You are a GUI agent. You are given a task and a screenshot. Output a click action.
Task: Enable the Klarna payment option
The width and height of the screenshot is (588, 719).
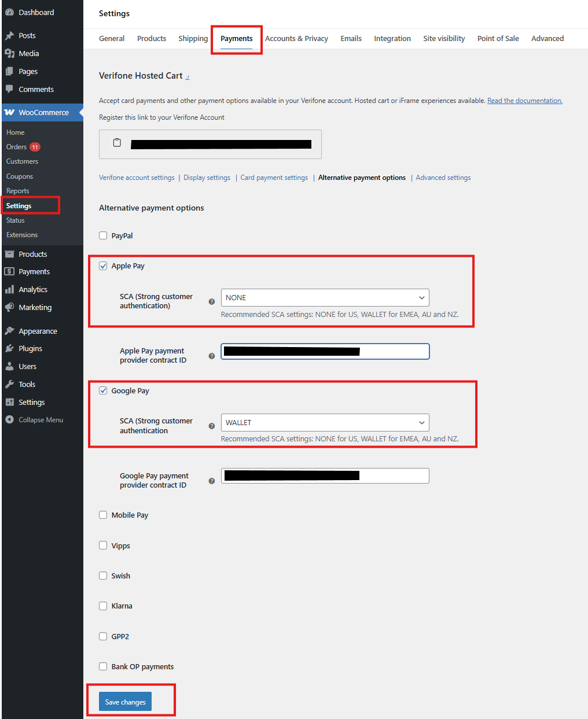(102, 605)
